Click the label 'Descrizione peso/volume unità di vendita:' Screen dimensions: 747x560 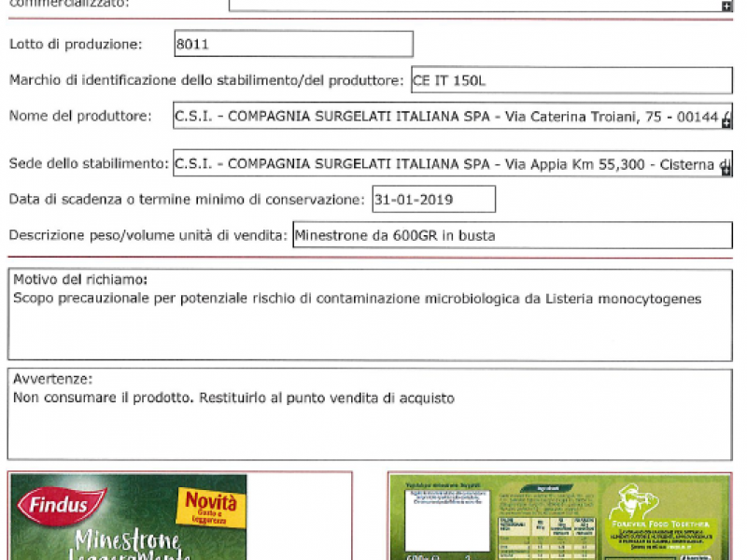(148, 235)
